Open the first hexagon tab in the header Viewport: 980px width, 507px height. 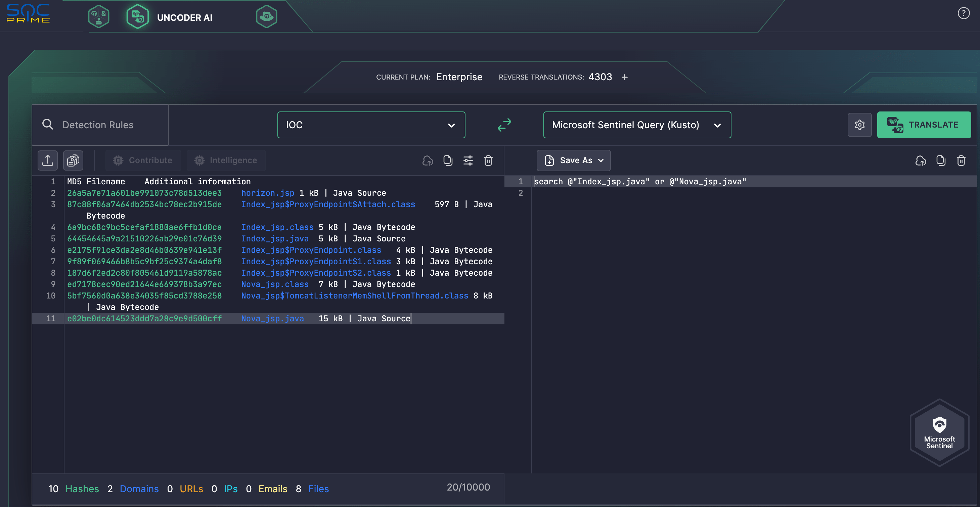99,17
